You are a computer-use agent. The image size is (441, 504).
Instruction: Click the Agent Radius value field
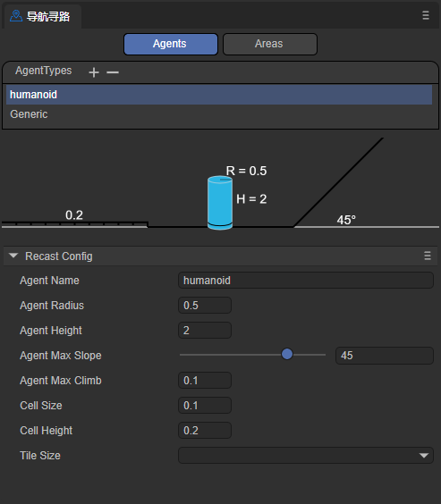coord(205,305)
